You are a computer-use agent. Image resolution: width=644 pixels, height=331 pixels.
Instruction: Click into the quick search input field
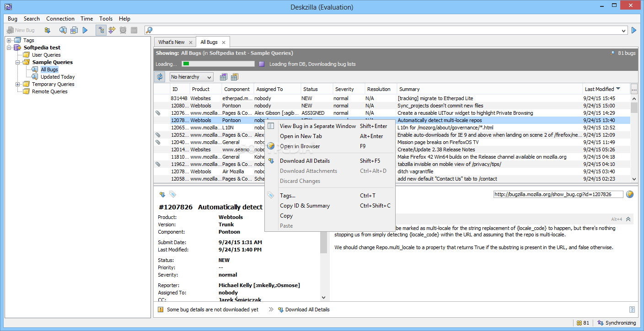pyautogui.click(x=386, y=30)
